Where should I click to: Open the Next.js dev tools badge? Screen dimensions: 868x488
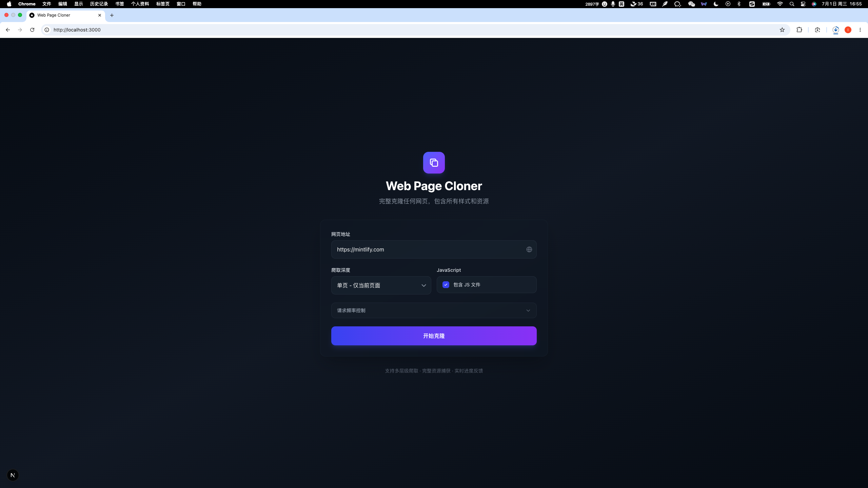[x=13, y=475]
